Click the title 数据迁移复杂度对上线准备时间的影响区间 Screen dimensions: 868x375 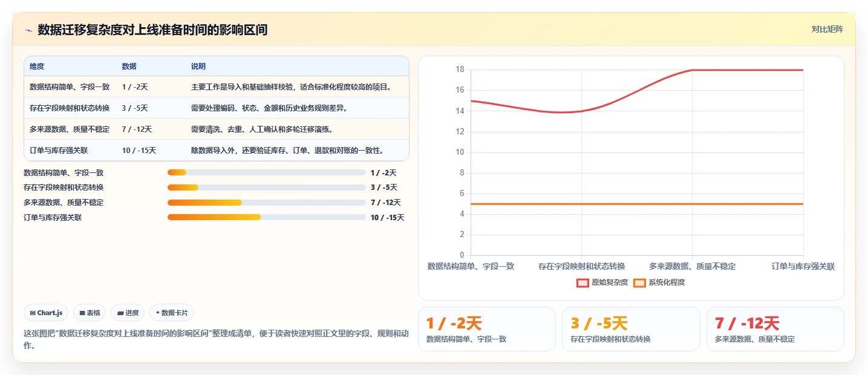tap(152, 30)
